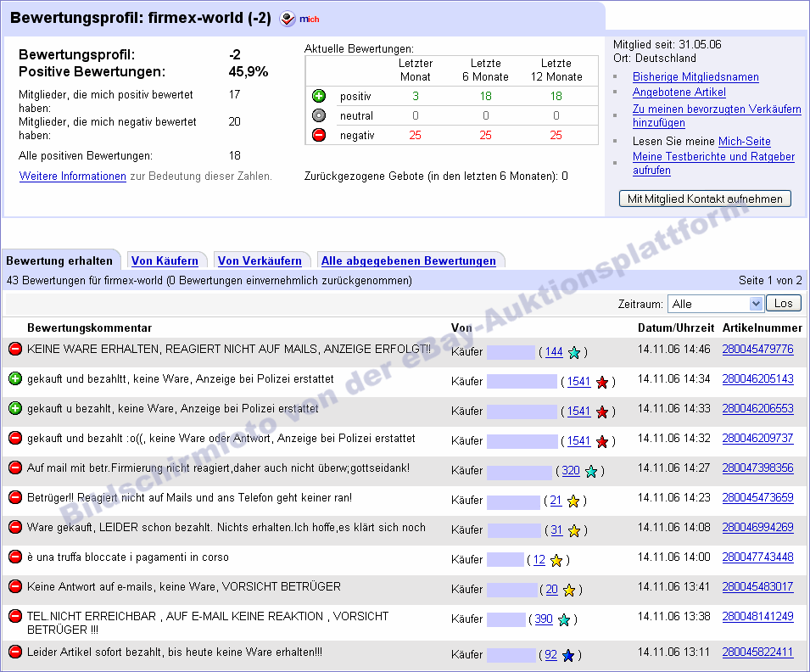Click red star in the 14:33 feedback row
The width and height of the screenshot is (810, 672).
[602, 412]
